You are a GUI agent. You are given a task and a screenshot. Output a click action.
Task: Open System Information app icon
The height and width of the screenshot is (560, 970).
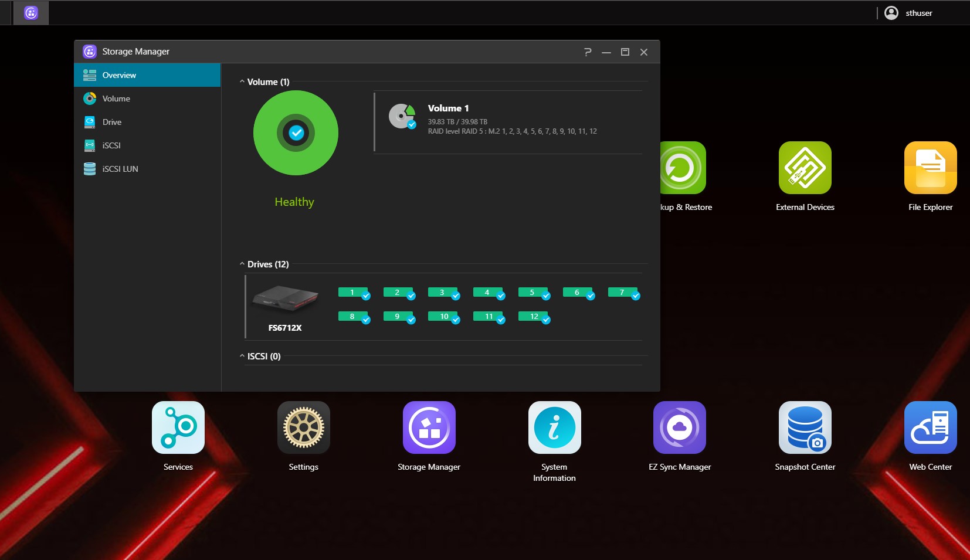(x=555, y=427)
